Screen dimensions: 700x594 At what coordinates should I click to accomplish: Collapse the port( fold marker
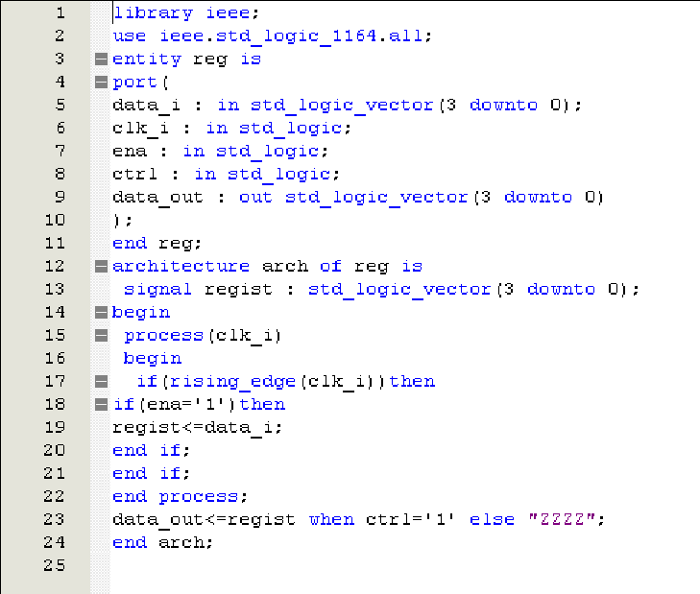click(102, 83)
